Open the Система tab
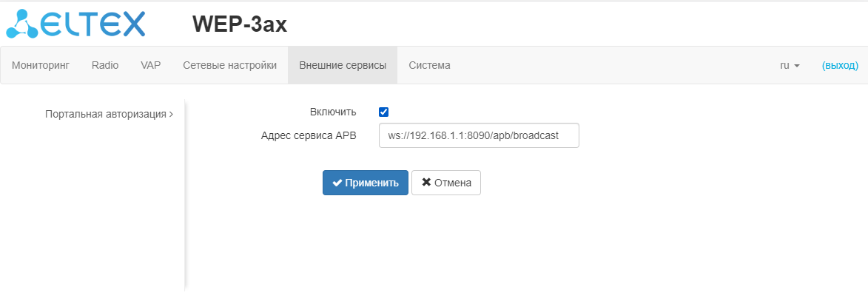Viewport: 868px width, 301px height. (x=429, y=65)
